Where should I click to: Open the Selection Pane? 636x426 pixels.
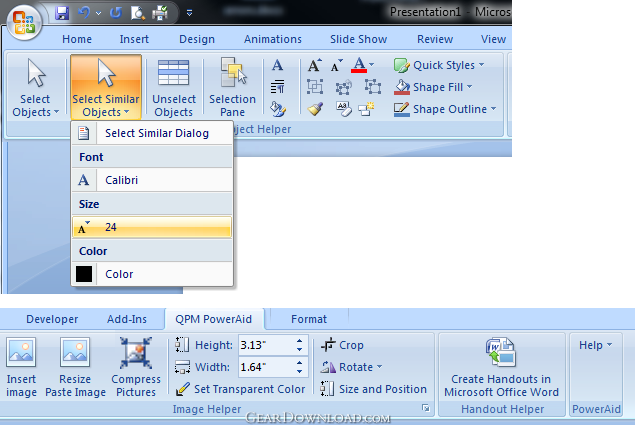coord(232,88)
